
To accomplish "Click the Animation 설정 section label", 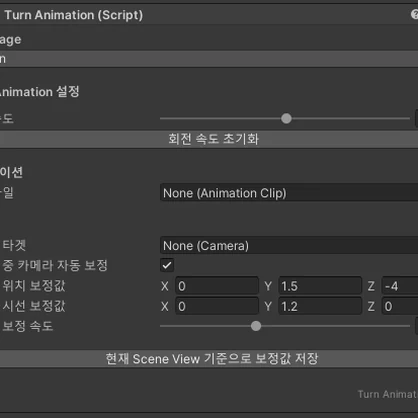I will pyautogui.click(x=39, y=92).
